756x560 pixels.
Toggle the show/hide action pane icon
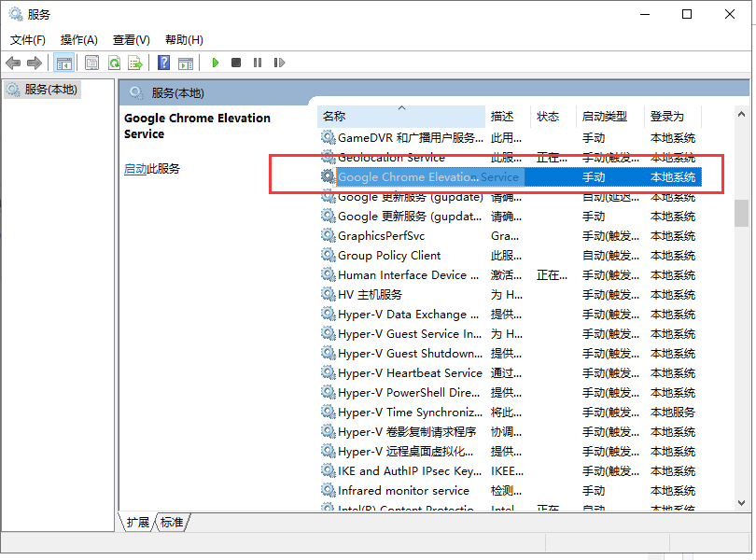[186, 63]
